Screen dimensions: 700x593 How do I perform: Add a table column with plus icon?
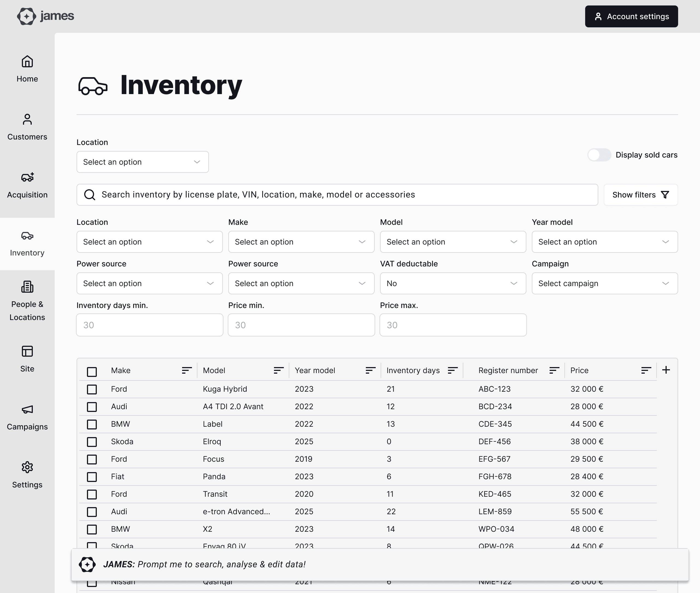[666, 370]
